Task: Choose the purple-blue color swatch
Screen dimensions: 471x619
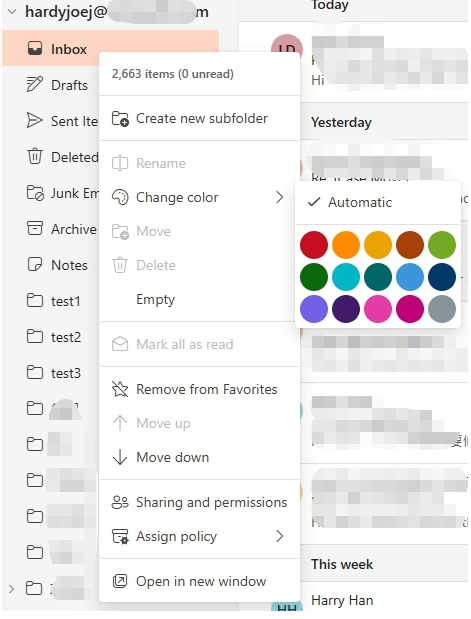Action: 314,309
